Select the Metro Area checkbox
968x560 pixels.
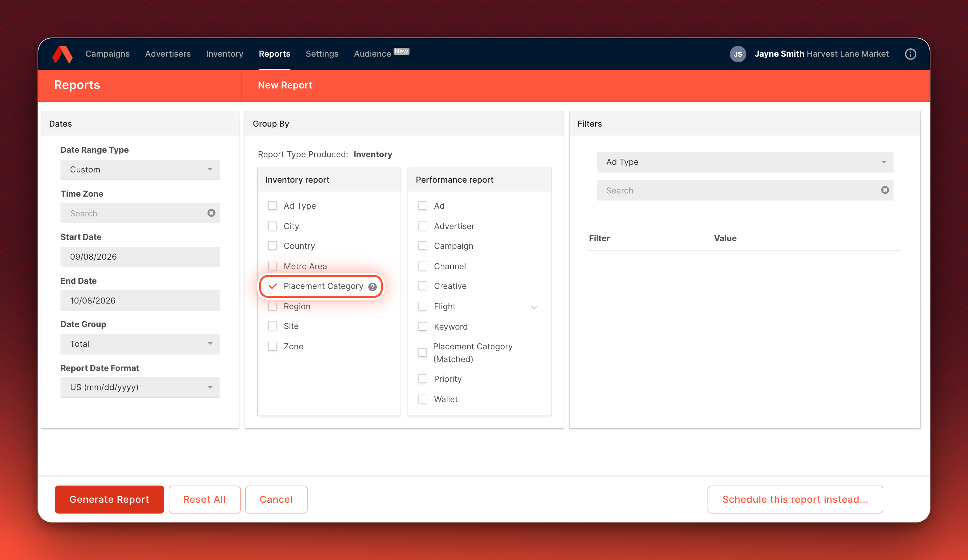272,266
